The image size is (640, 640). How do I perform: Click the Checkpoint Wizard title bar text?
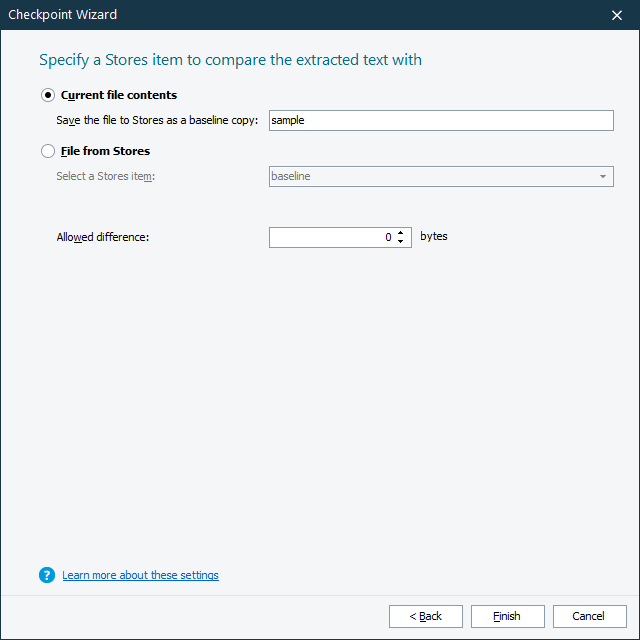63,15
